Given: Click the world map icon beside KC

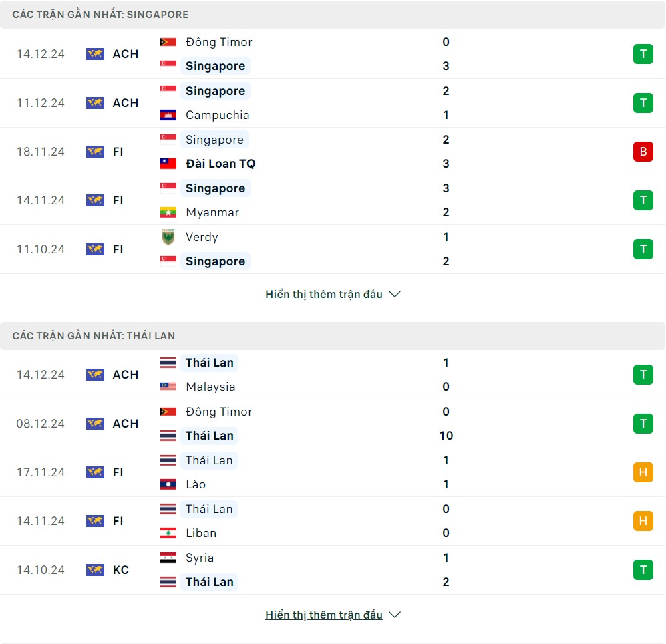Looking at the screenshot, I should (95, 570).
